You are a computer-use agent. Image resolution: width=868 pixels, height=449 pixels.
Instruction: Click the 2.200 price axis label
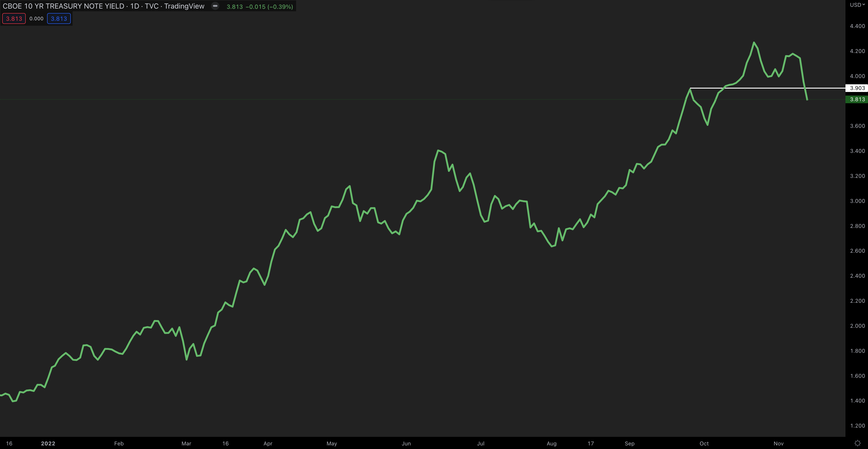click(857, 301)
